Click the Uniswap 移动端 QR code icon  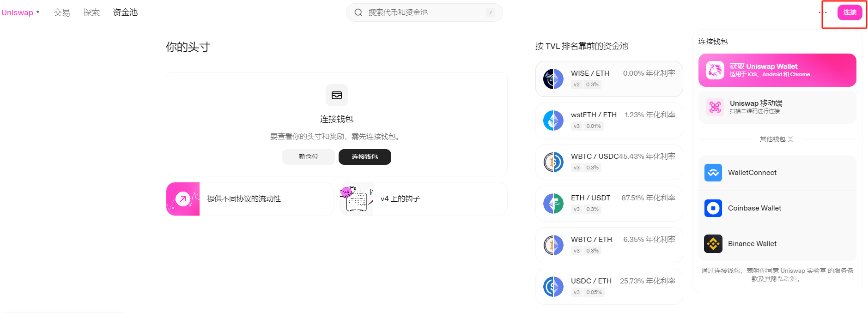pyautogui.click(x=715, y=107)
